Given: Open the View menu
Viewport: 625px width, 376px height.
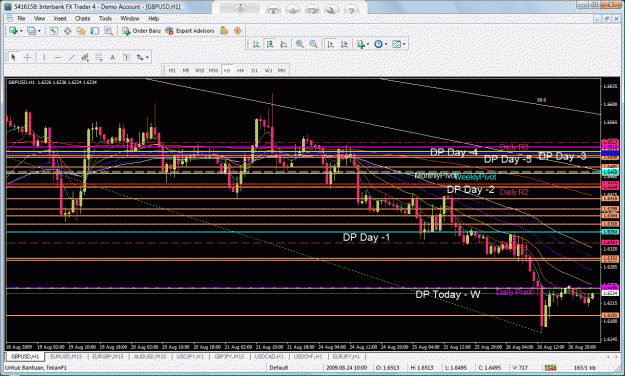Looking at the screenshot, I should [x=39, y=18].
